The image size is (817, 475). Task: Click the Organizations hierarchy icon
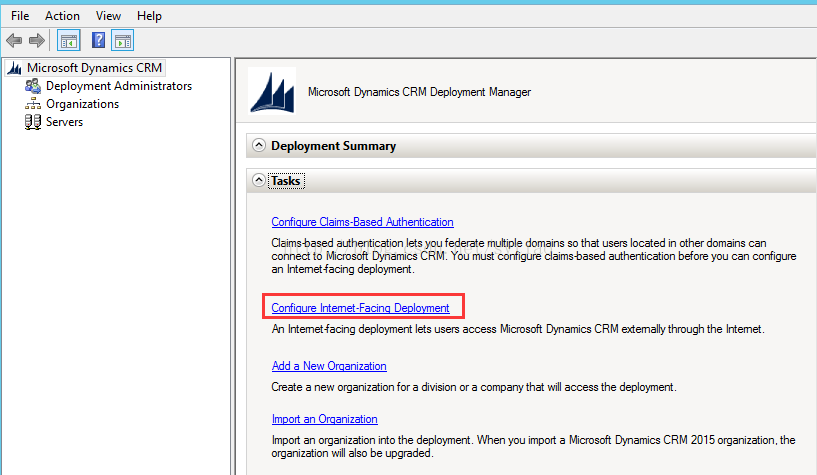[33, 104]
